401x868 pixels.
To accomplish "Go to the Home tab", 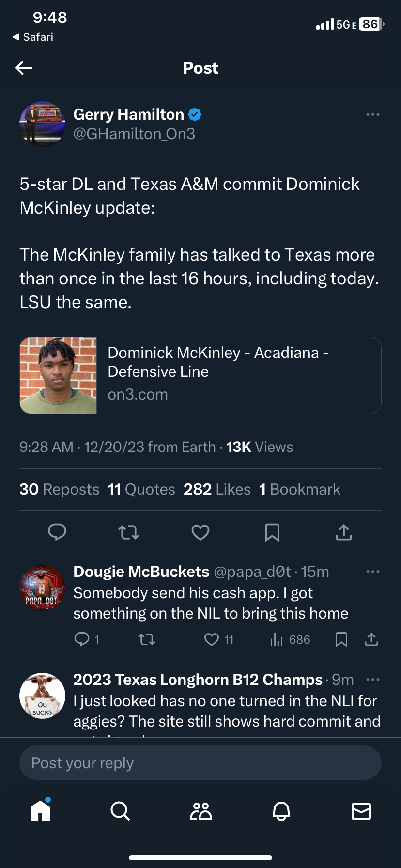I will tap(40, 810).
